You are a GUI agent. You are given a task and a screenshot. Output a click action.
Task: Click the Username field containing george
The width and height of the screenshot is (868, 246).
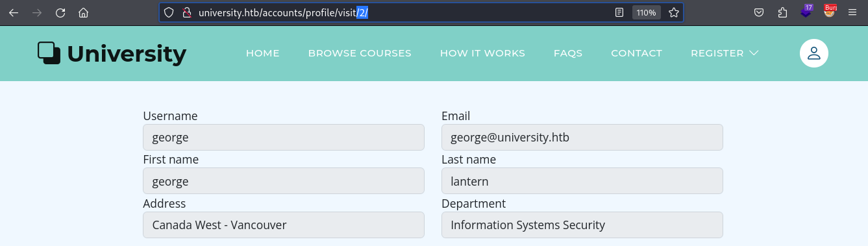(x=284, y=138)
